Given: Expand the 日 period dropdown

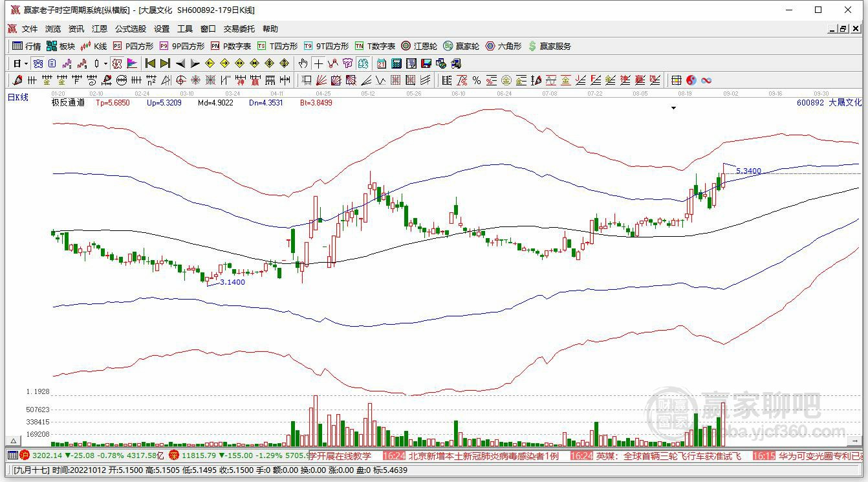Looking at the screenshot, I should click(26, 63).
